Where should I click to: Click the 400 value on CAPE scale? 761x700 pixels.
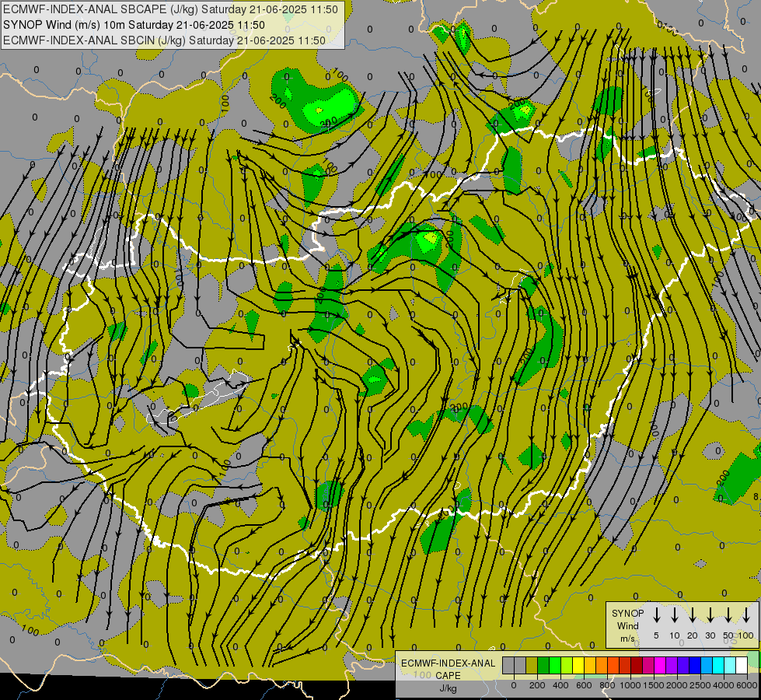tap(560, 685)
